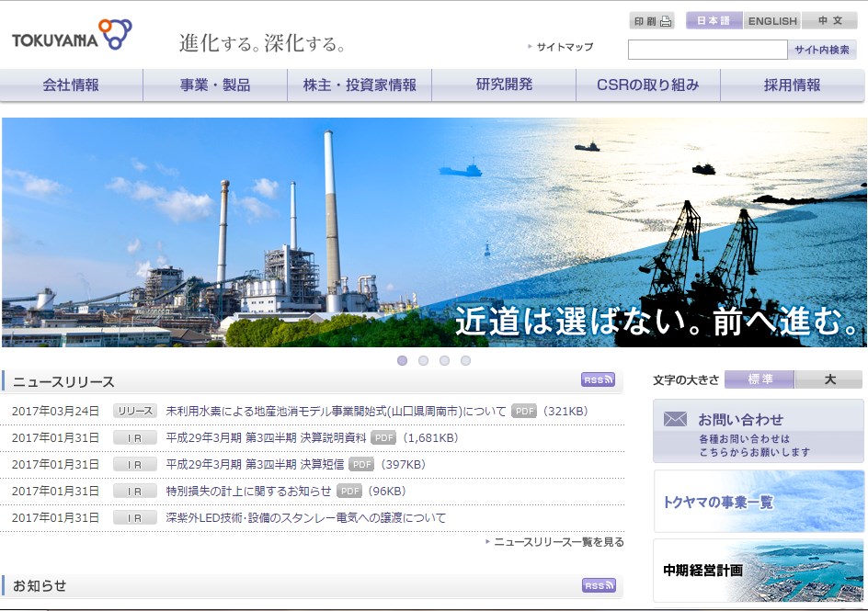Click the ニュースリリース RSS icon
The width and height of the screenshot is (868, 611).
click(x=599, y=379)
